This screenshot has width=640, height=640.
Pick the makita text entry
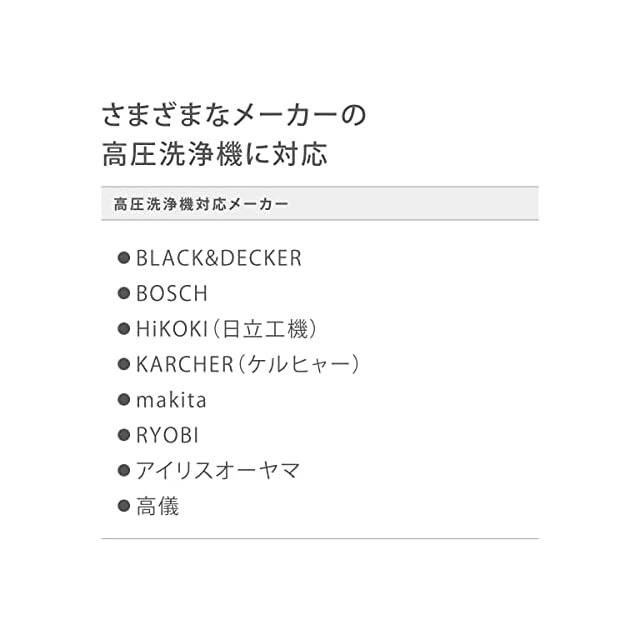click(x=171, y=400)
